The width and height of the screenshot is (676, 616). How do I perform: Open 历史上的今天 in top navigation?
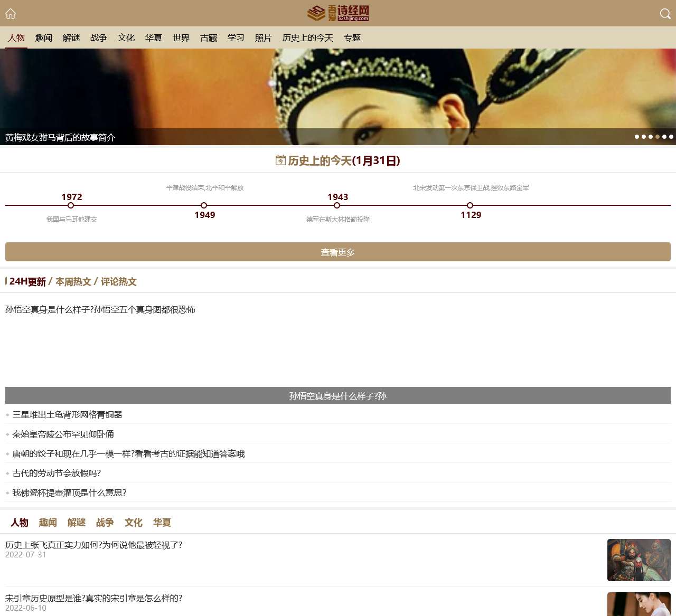pos(308,38)
